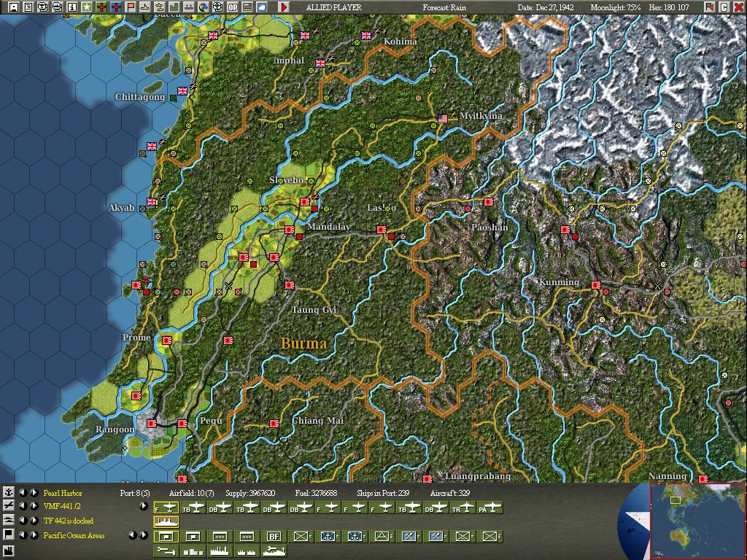Click the C icon in top right

(724, 7)
